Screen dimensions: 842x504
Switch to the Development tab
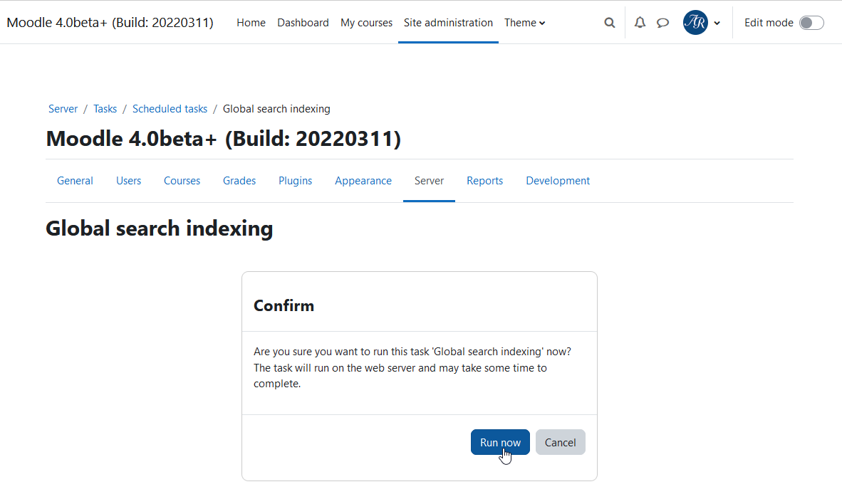(x=558, y=181)
